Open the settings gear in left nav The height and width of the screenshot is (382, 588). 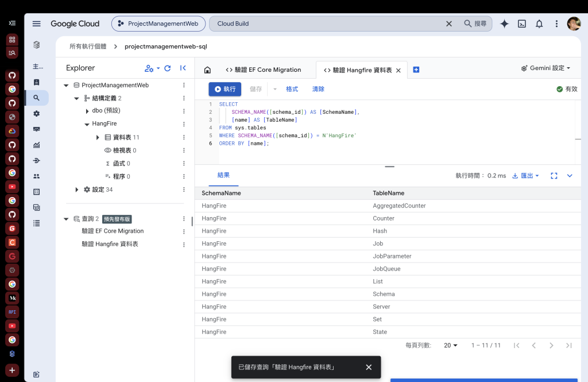tap(36, 114)
